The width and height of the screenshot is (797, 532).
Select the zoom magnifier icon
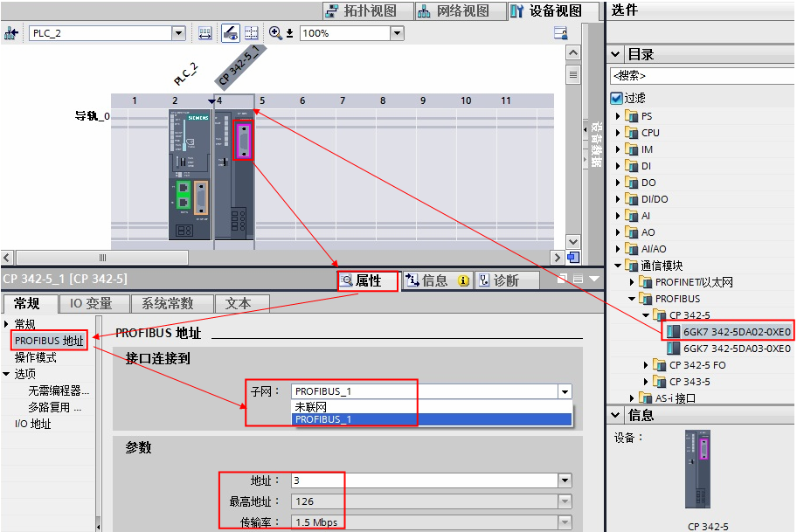coord(275,33)
